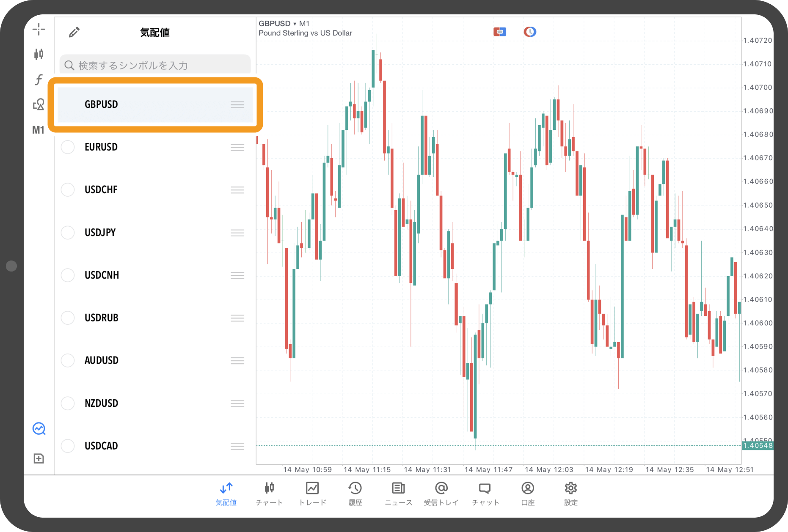Open the 設定 settings tab

[571, 494]
